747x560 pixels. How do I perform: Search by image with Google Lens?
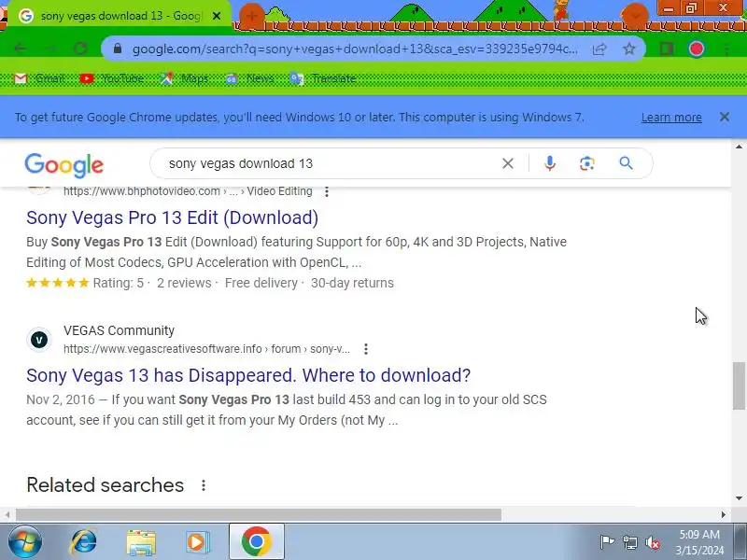point(587,163)
